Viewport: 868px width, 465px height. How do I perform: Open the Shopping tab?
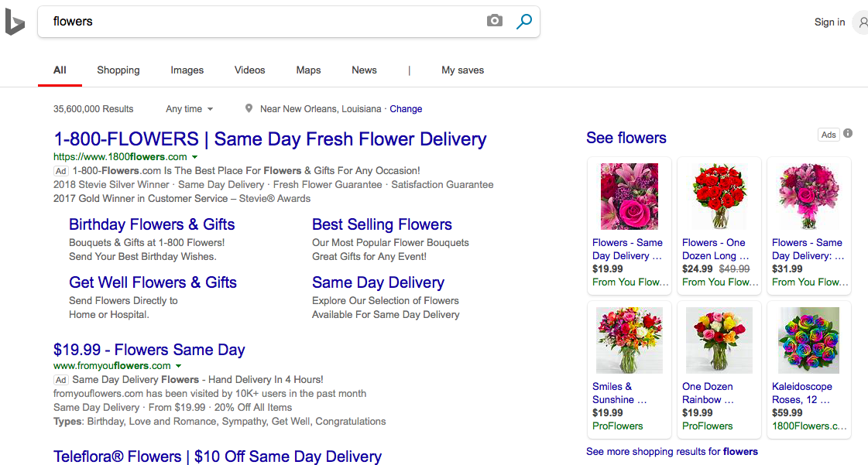tap(118, 70)
